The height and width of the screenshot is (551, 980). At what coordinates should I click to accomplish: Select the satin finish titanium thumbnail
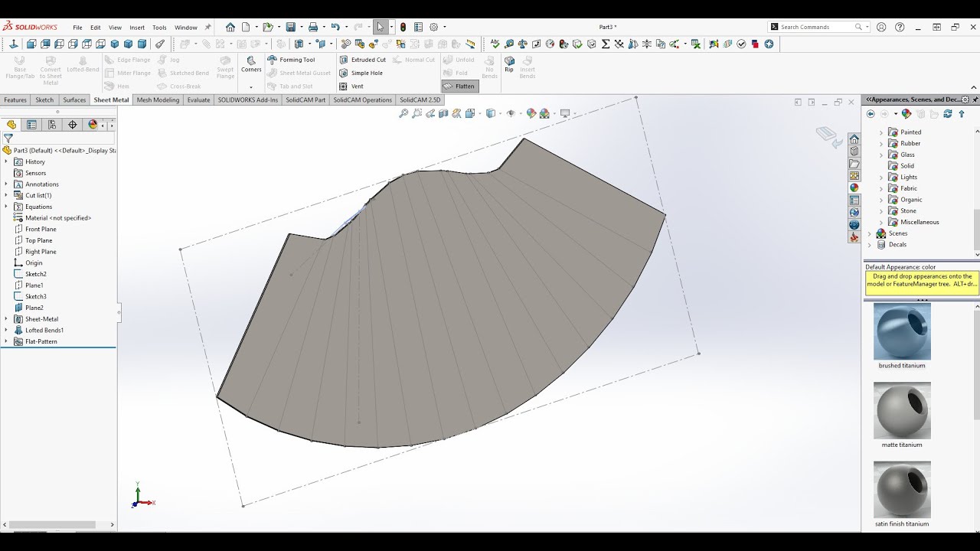(x=902, y=490)
